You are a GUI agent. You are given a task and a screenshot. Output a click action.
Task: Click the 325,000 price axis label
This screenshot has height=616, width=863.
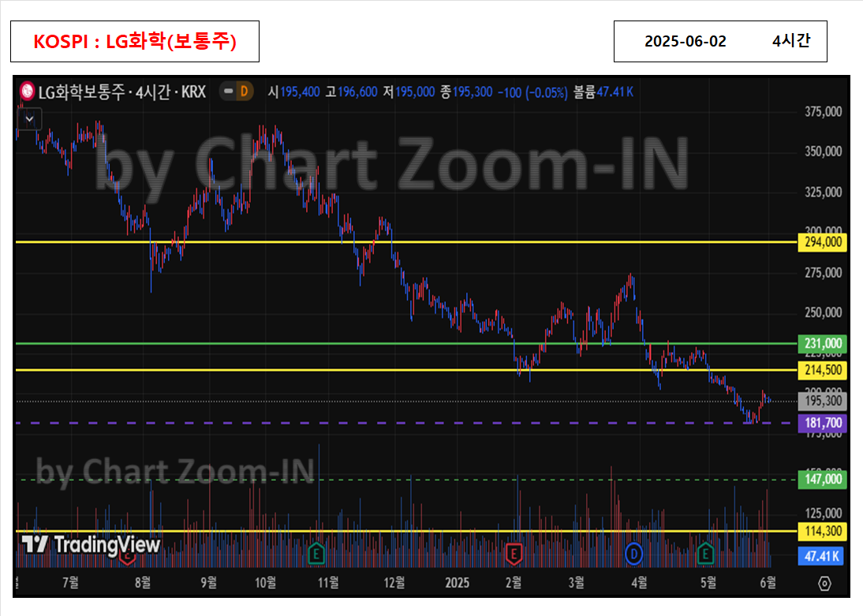(x=823, y=192)
